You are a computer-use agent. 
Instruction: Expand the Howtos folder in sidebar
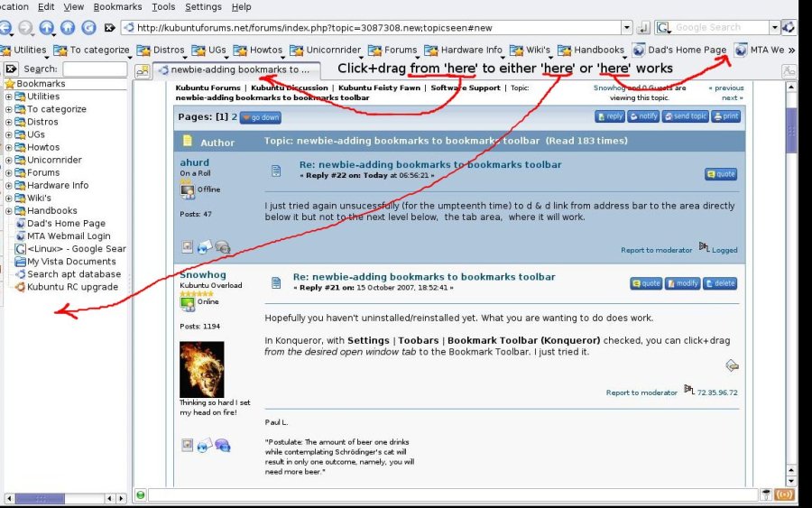point(8,147)
